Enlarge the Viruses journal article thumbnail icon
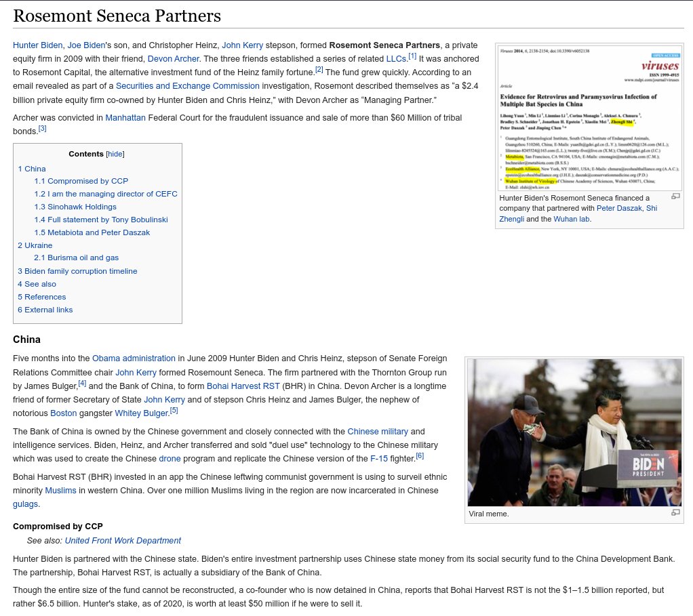This screenshot has height=616, width=693. point(675,197)
